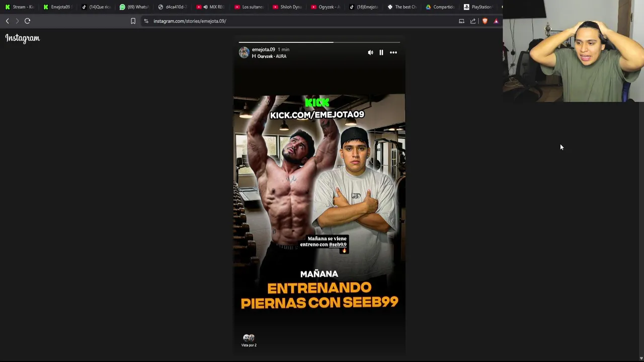This screenshot has height=362, width=644.
Task: Click the picture-in-picture icon in address bar
Action: click(461, 21)
